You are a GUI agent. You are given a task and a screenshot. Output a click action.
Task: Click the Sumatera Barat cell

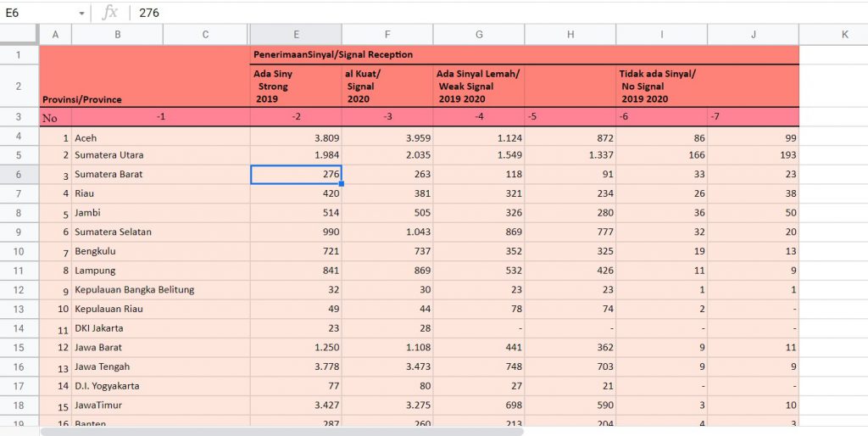coord(160,174)
